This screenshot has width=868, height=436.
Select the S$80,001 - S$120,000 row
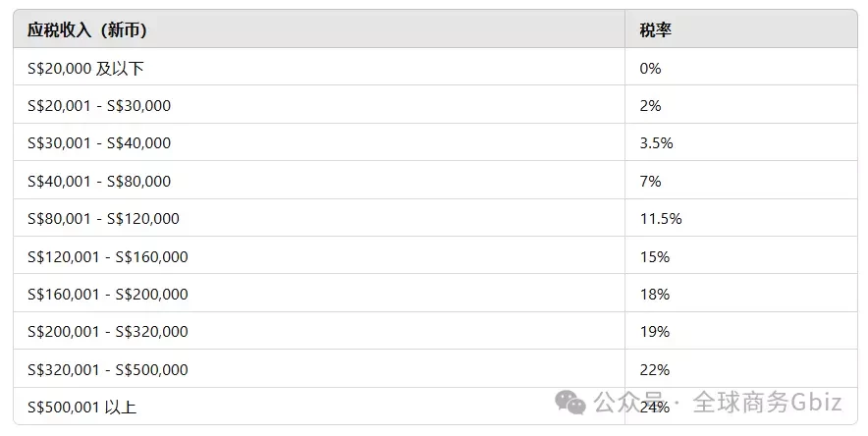click(436, 218)
